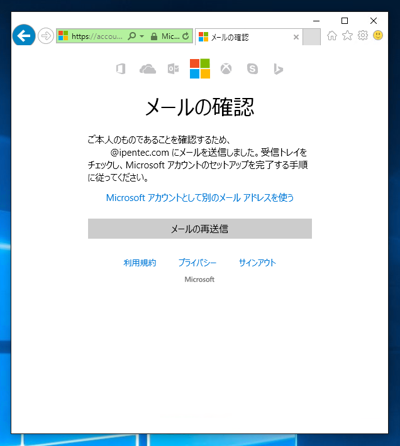Click the メールの確認 page heading
Image resolution: width=400 pixels, height=446 pixels.
coord(200,107)
